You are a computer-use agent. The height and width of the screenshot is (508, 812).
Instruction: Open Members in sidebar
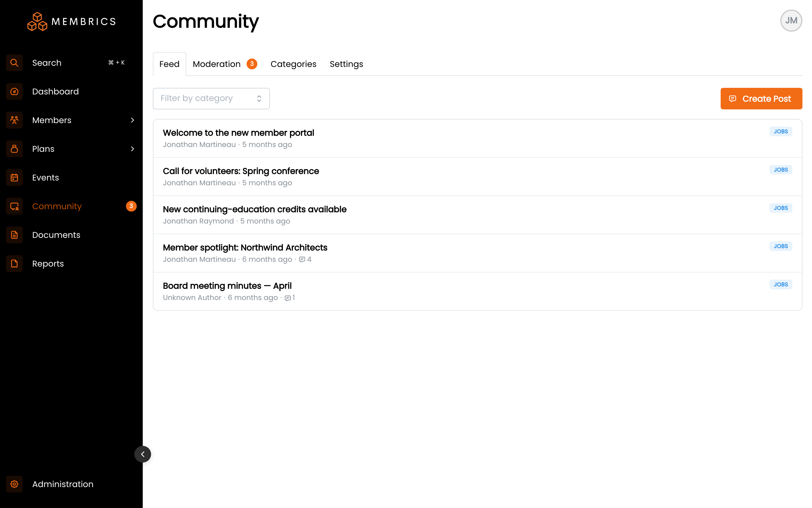[71, 120]
